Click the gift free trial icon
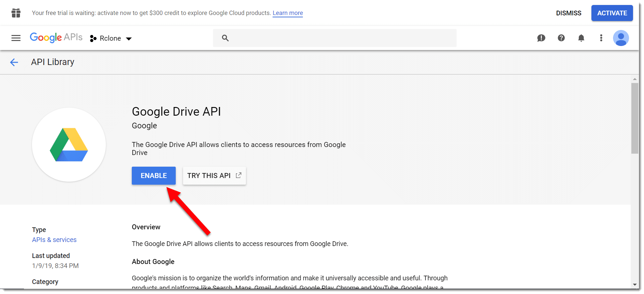This screenshot has width=644, height=294. coord(16,13)
